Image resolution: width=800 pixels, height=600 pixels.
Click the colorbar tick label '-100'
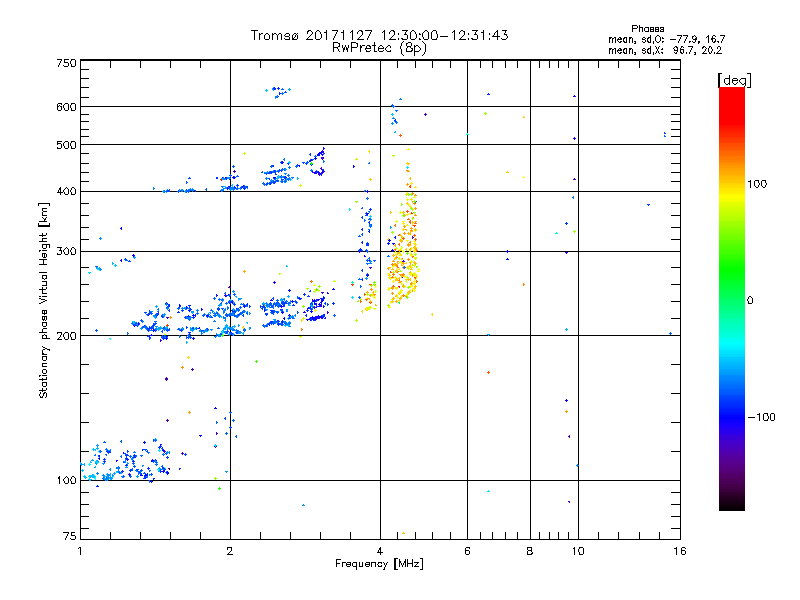[x=761, y=417]
